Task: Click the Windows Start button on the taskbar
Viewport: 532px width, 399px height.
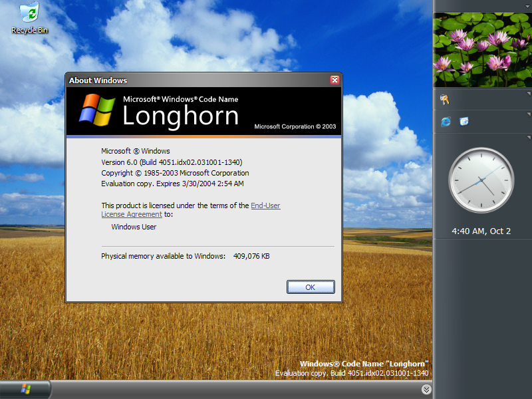Action: click(25, 389)
